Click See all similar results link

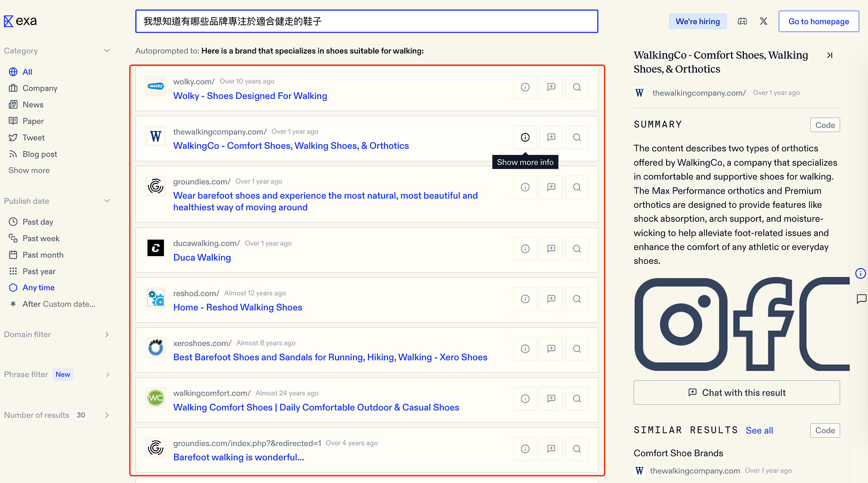(759, 431)
